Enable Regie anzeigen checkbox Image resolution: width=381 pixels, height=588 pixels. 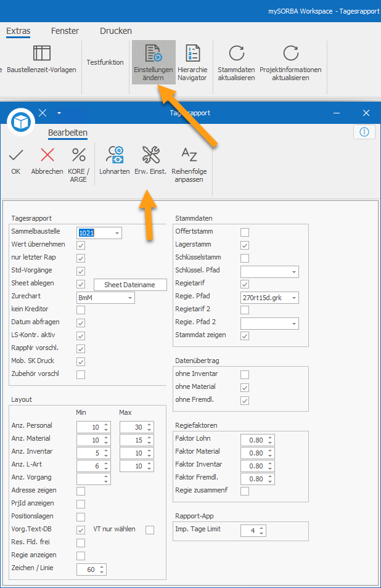click(x=81, y=556)
